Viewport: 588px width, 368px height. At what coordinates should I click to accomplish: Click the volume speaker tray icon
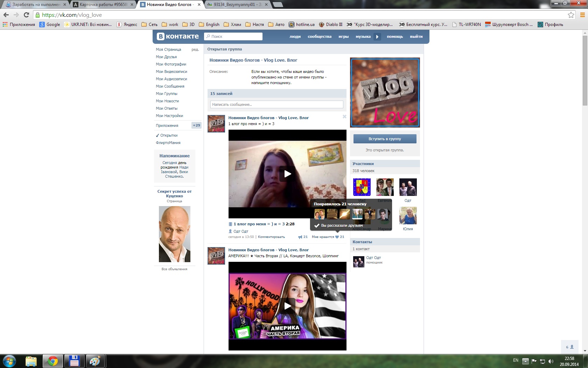point(551,361)
